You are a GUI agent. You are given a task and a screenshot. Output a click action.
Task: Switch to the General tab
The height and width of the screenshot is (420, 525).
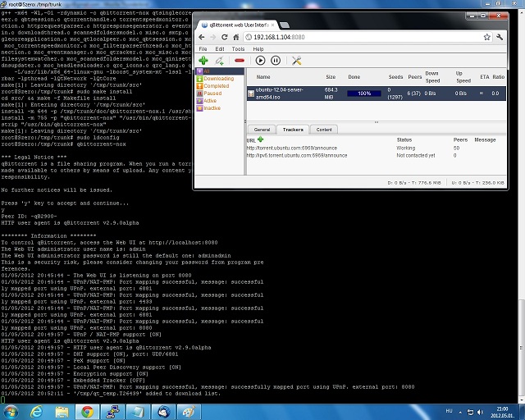[x=262, y=130]
